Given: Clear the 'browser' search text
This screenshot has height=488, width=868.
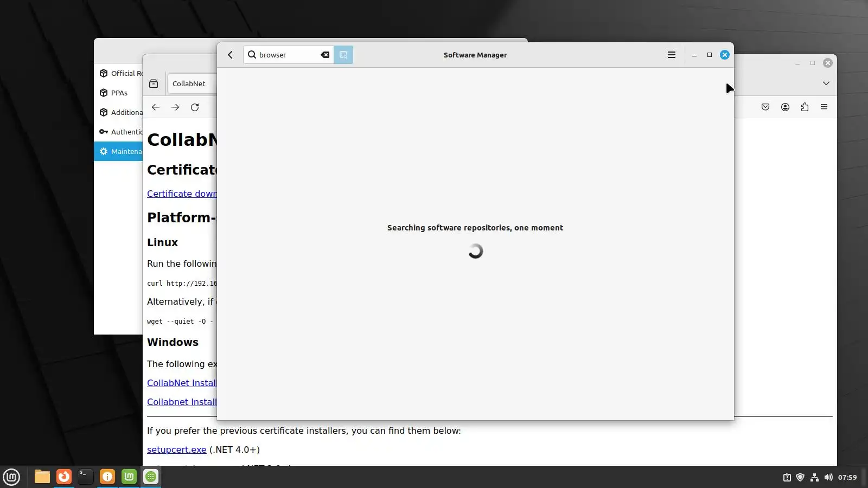Looking at the screenshot, I should (325, 55).
